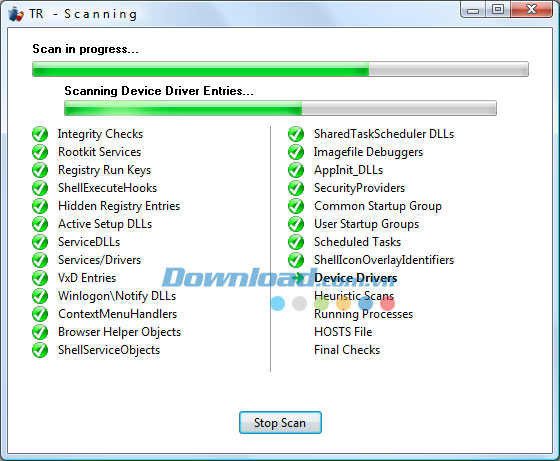Screen dimensions: 560x461
Task: Click the green check beside Browser Helper Objects
Action: point(40,332)
